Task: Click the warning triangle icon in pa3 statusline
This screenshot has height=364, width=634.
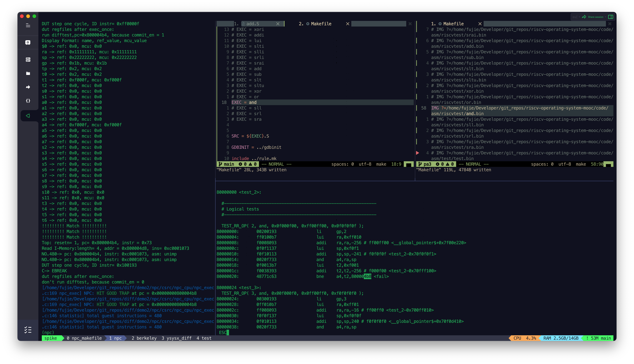Action: (x=448, y=164)
